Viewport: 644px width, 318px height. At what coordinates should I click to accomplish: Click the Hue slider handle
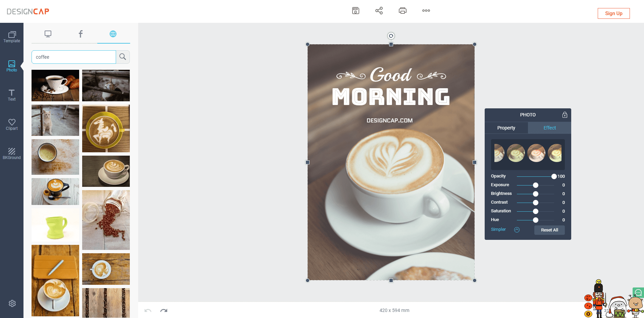536,220
